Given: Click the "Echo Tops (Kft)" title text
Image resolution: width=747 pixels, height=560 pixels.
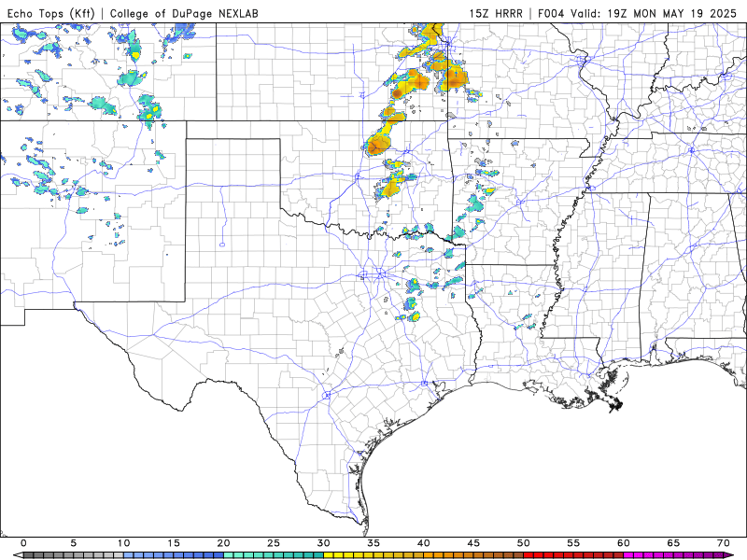Looking at the screenshot, I should point(51,13).
